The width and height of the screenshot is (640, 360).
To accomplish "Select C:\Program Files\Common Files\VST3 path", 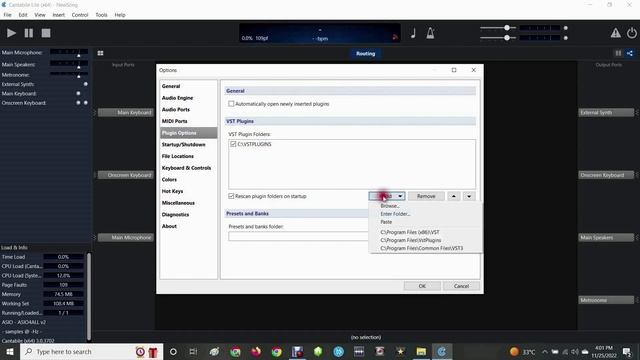I will point(422,248).
